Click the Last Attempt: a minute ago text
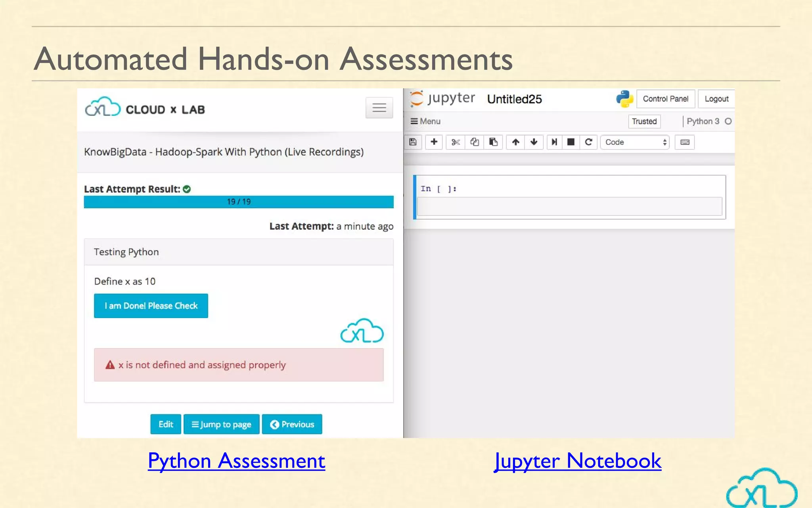Image resolution: width=812 pixels, height=508 pixels. tap(331, 226)
